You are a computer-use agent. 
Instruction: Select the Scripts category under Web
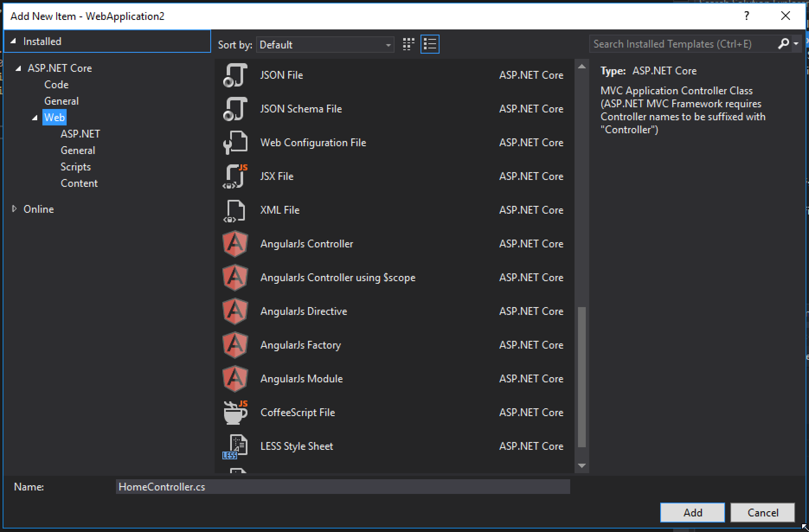click(x=76, y=167)
